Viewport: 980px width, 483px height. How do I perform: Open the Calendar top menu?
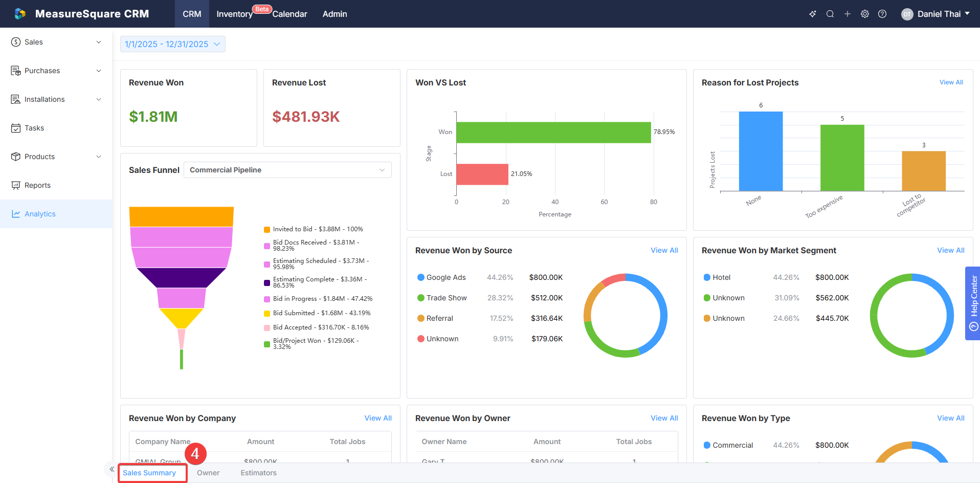[289, 14]
